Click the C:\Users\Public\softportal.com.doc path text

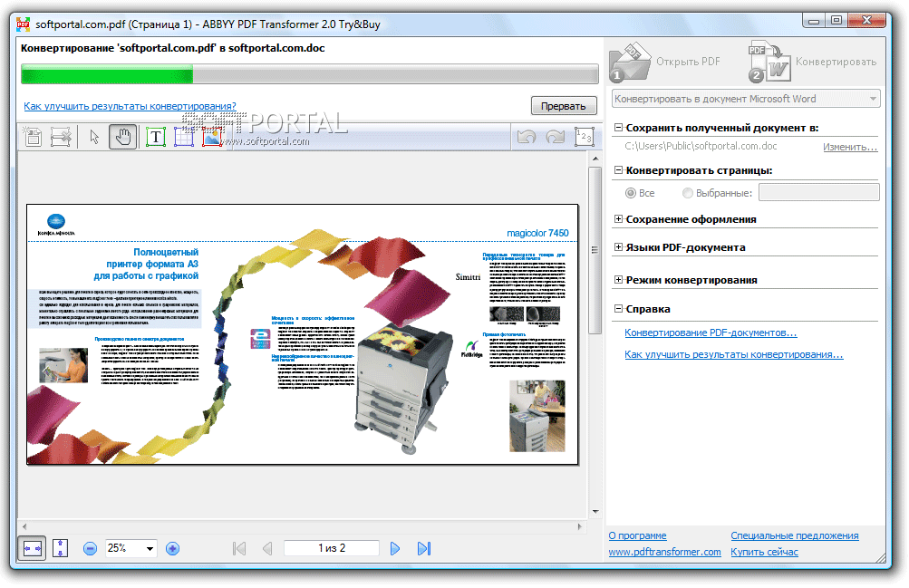click(x=701, y=146)
